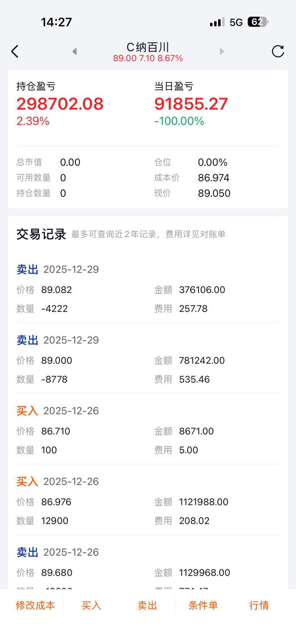Go to next stock with right triangle

[222, 51]
